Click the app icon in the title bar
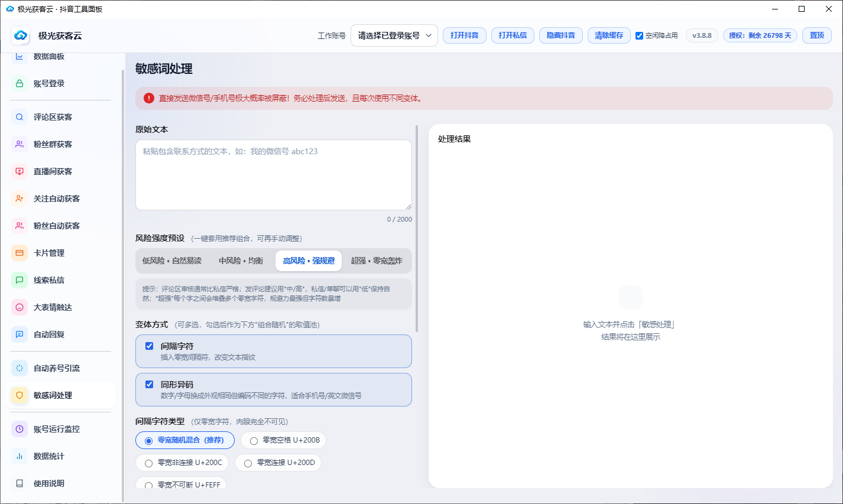843x504 pixels. [x=9, y=9]
